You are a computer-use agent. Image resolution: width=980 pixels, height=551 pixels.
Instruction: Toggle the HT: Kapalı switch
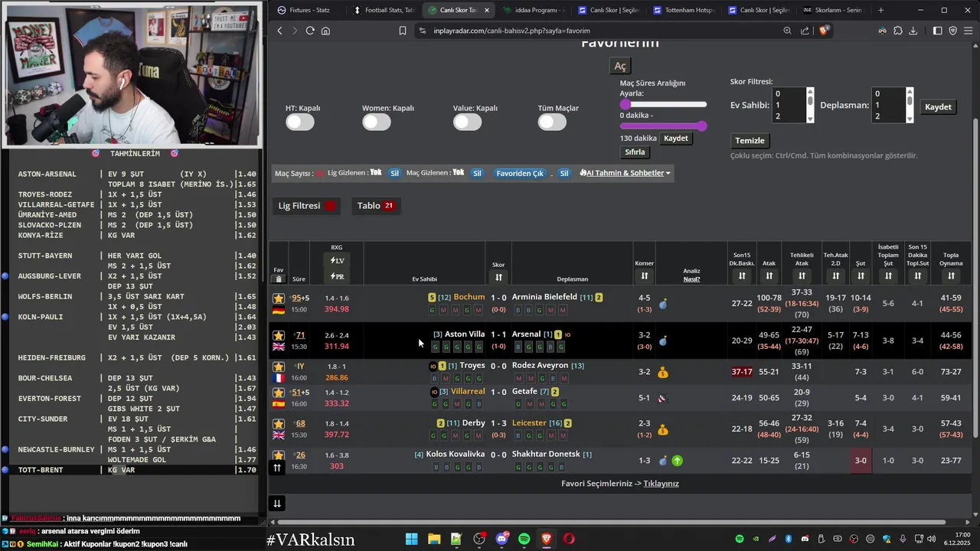(300, 122)
